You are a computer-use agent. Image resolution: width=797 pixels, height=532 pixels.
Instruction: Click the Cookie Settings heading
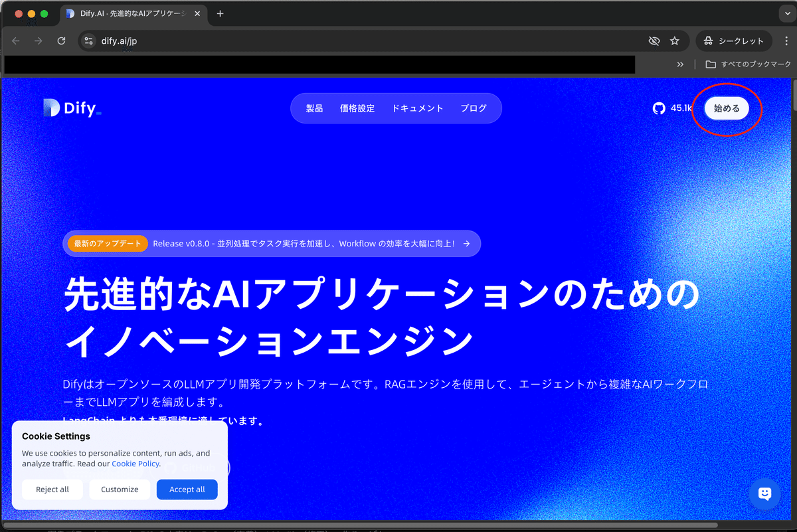pos(56,436)
